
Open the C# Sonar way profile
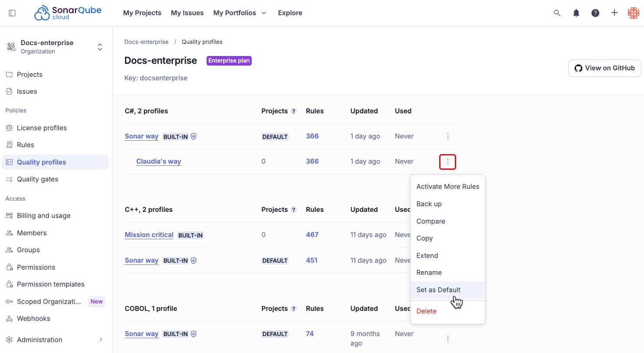tap(141, 136)
